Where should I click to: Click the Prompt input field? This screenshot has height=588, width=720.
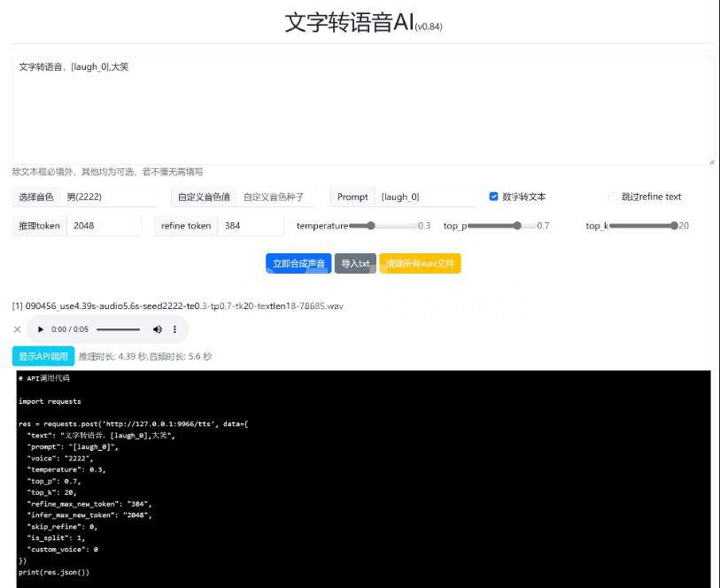point(427,197)
